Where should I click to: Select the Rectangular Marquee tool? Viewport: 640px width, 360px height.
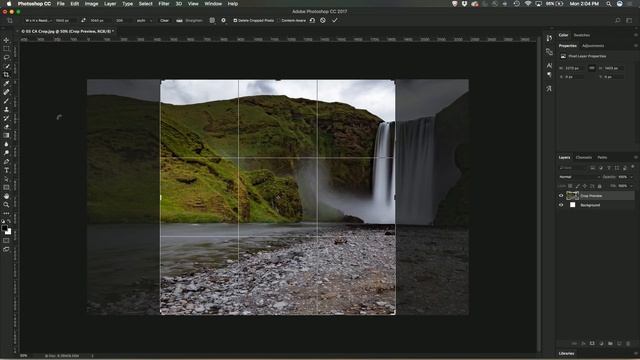pyautogui.click(x=6, y=49)
